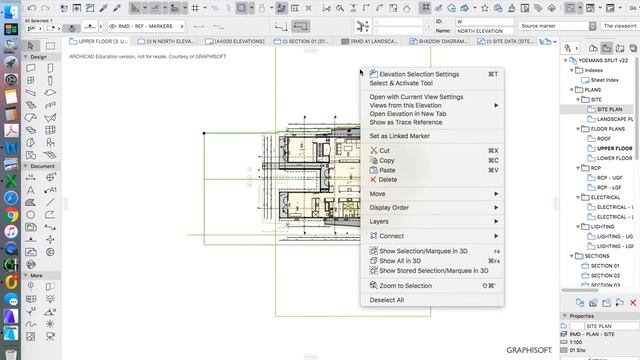Select the Marquee tool in the toolbox
Image resolution: width=640 pixels, height=360 pixels.
pos(50,46)
